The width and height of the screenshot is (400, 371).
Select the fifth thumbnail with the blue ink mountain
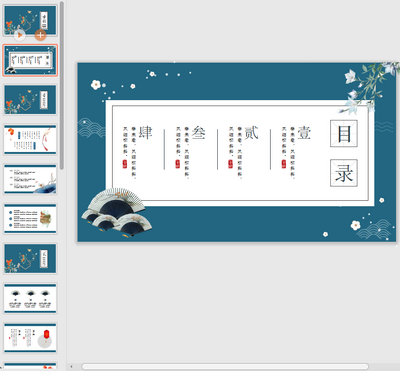30,179
